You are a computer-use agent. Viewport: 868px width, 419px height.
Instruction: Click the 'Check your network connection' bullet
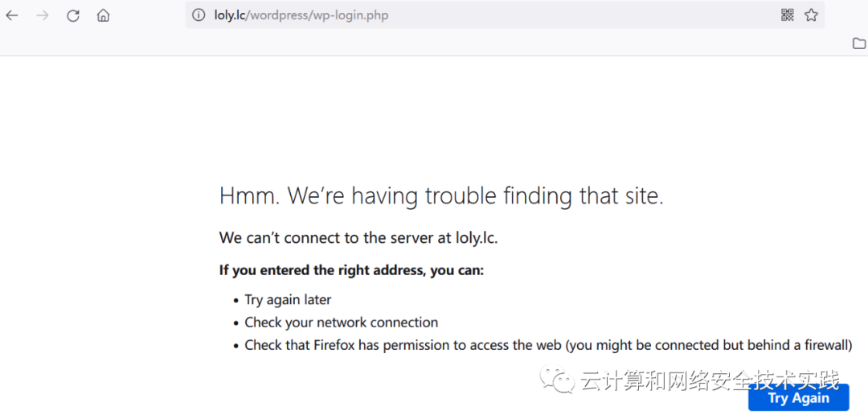pyautogui.click(x=341, y=322)
